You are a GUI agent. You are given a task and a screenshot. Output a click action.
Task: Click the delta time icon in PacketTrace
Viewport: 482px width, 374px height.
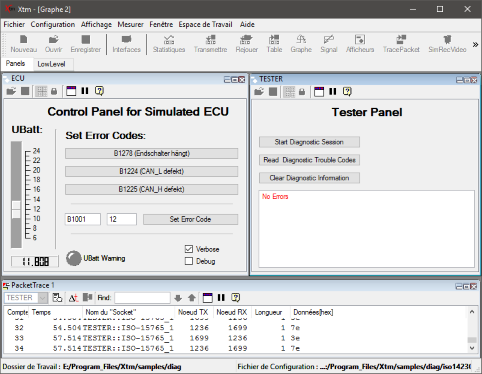click(x=73, y=298)
